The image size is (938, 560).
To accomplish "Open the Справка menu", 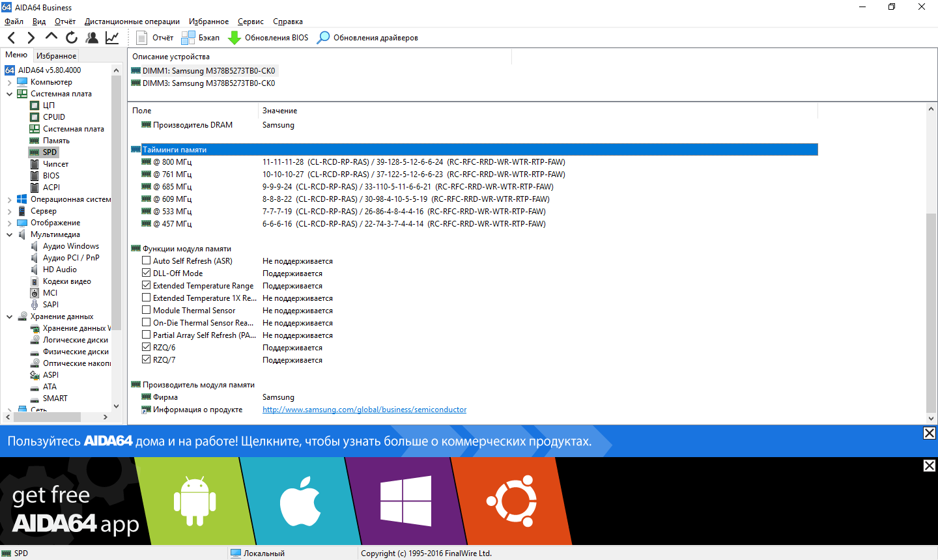I will tap(288, 21).
